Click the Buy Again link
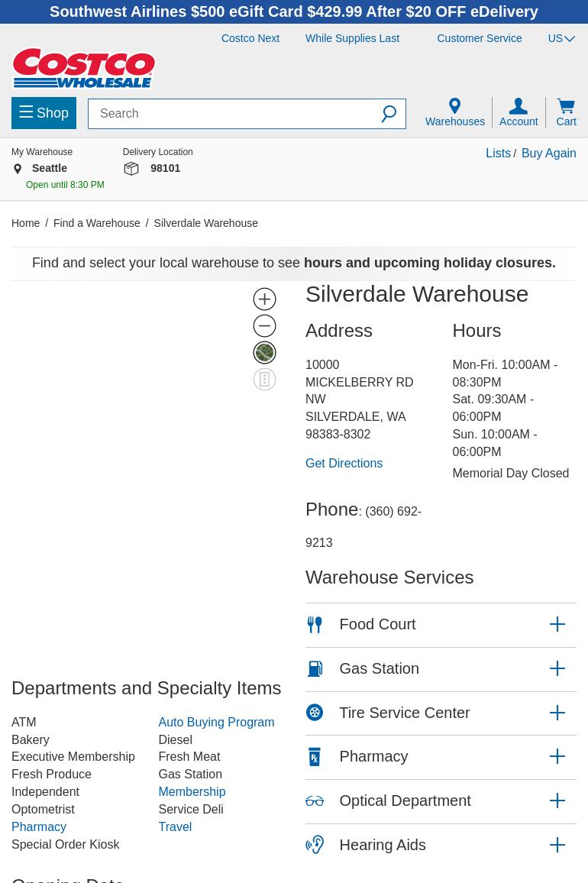 pos(548,153)
